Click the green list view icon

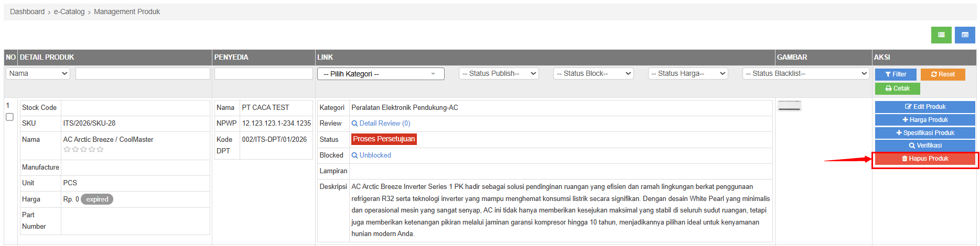(941, 35)
